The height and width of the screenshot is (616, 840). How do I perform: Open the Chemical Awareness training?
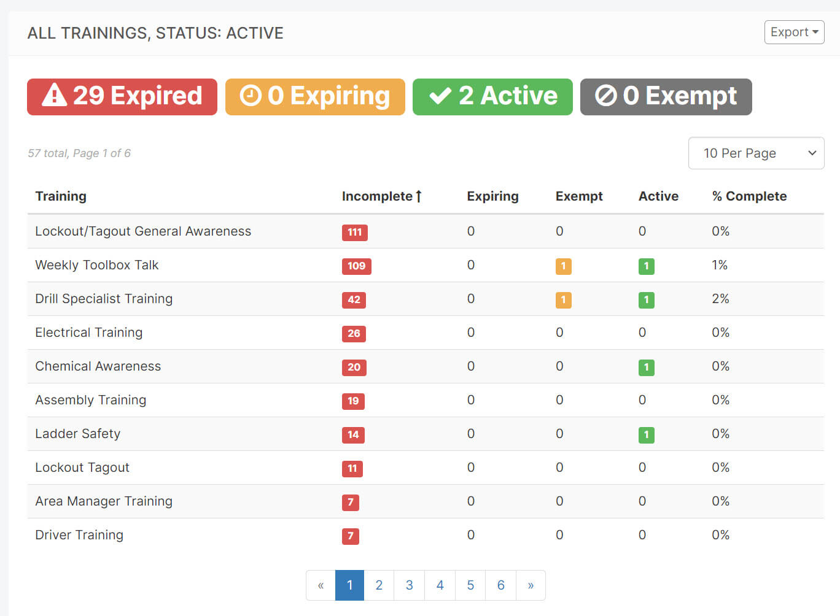click(98, 366)
